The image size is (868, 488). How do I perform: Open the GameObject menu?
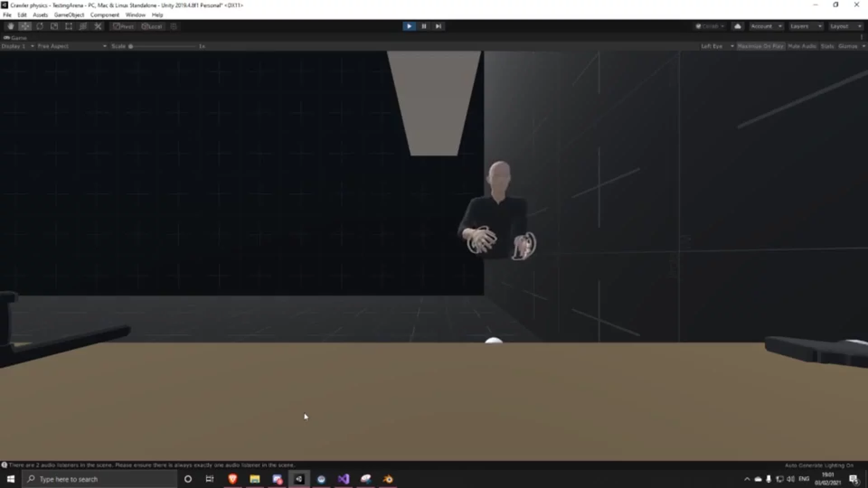coord(69,15)
